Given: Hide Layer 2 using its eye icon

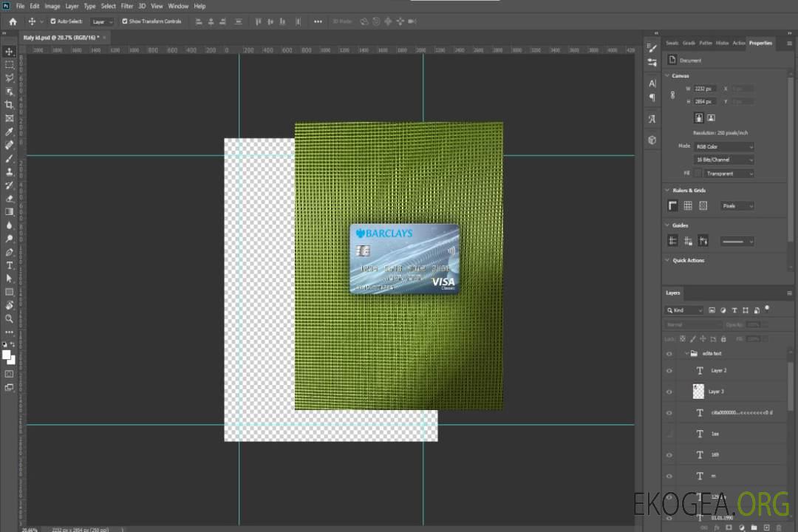Looking at the screenshot, I should point(669,370).
